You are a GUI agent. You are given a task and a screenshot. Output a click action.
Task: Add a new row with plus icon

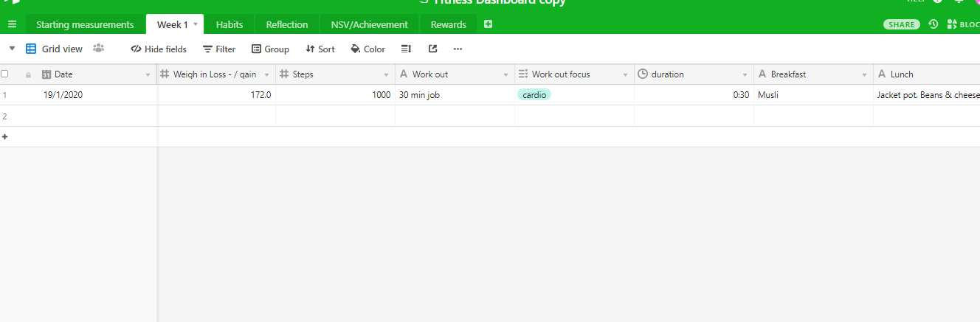pos(5,137)
